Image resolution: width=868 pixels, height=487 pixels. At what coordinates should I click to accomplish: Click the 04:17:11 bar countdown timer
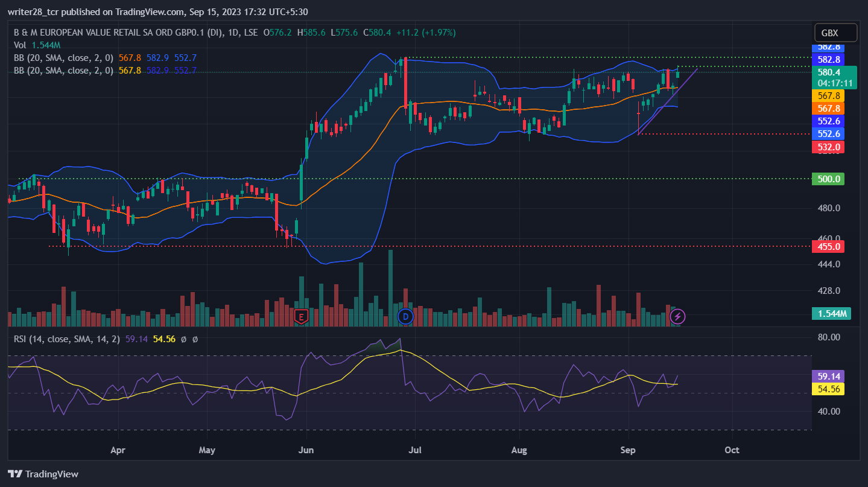pos(835,83)
